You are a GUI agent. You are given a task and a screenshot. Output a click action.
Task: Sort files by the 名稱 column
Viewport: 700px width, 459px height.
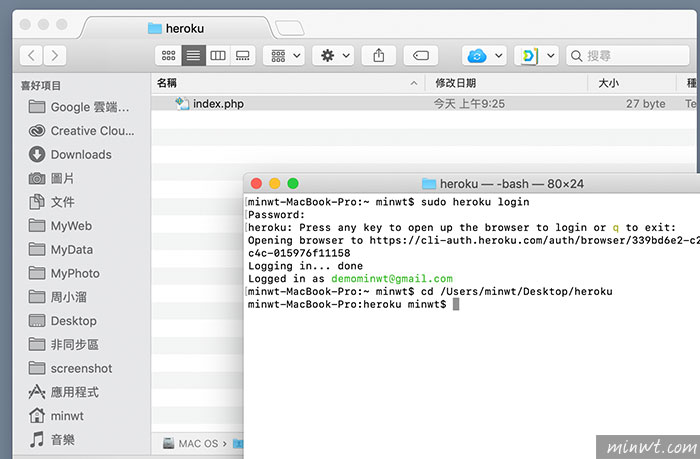[x=288, y=83]
